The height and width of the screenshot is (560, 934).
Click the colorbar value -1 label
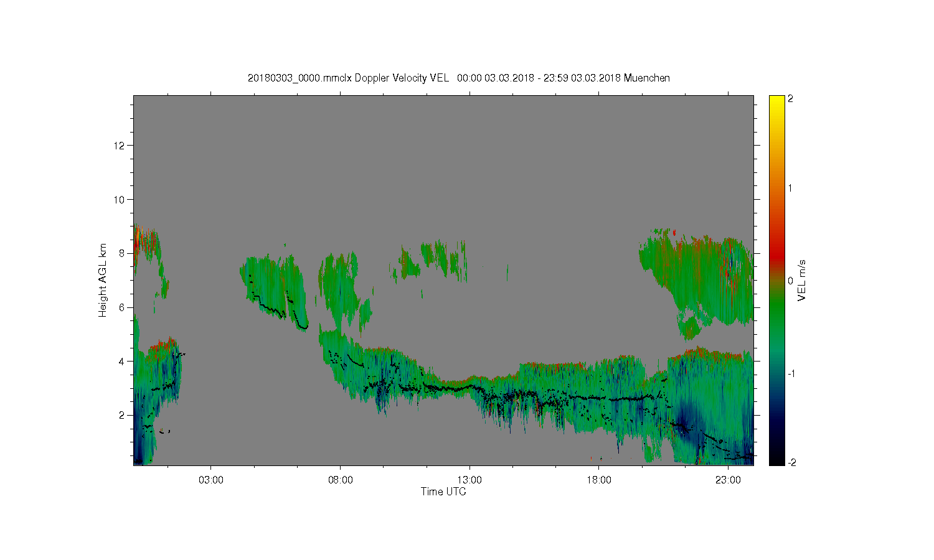coord(791,373)
